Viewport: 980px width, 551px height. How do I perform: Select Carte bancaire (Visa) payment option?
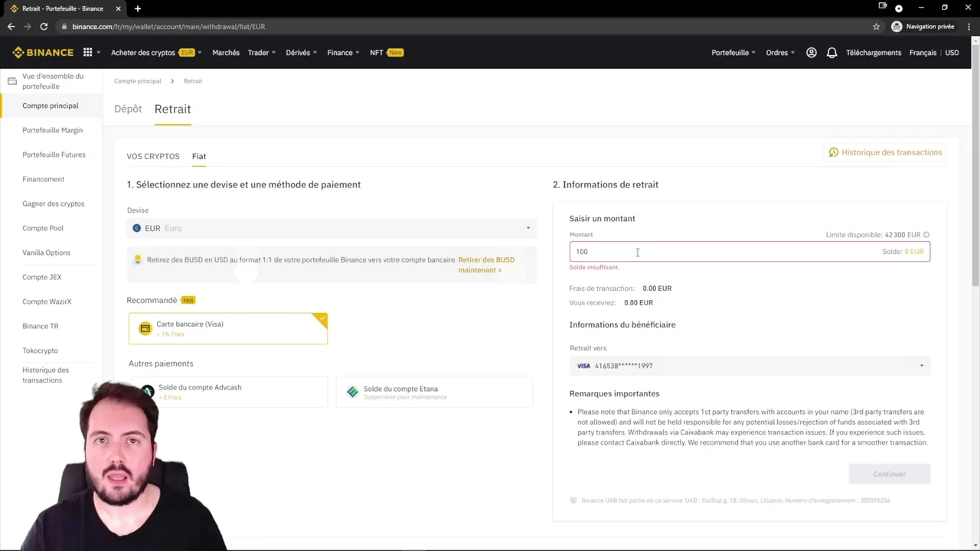(x=227, y=328)
